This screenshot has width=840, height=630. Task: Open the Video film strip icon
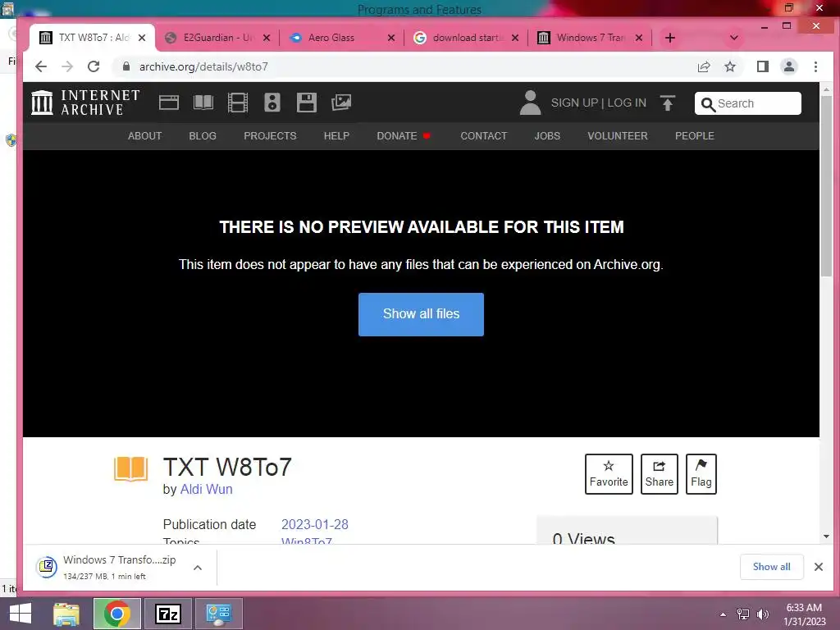click(x=237, y=103)
